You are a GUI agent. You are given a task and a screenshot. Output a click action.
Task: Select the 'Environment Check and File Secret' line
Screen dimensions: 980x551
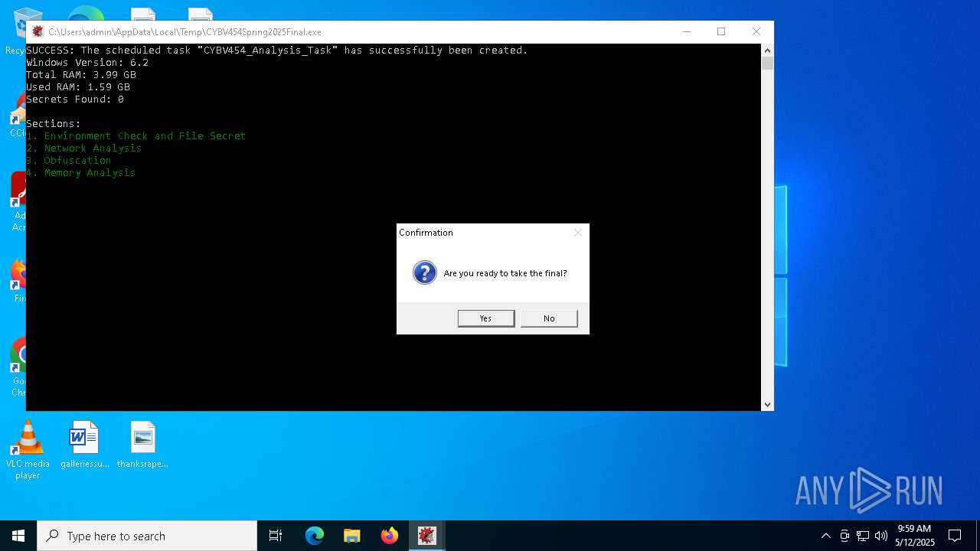pyautogui.click(x=136, y=136)
